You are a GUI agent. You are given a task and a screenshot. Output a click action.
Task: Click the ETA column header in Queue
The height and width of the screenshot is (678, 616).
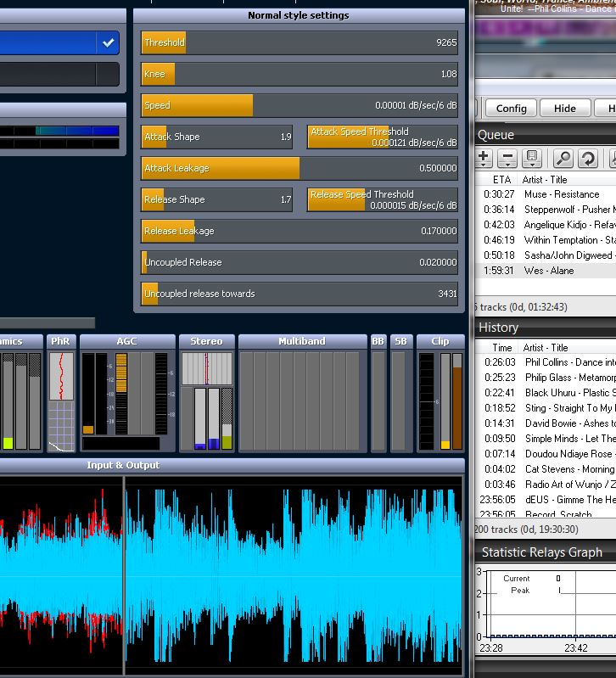click(501, 179)
